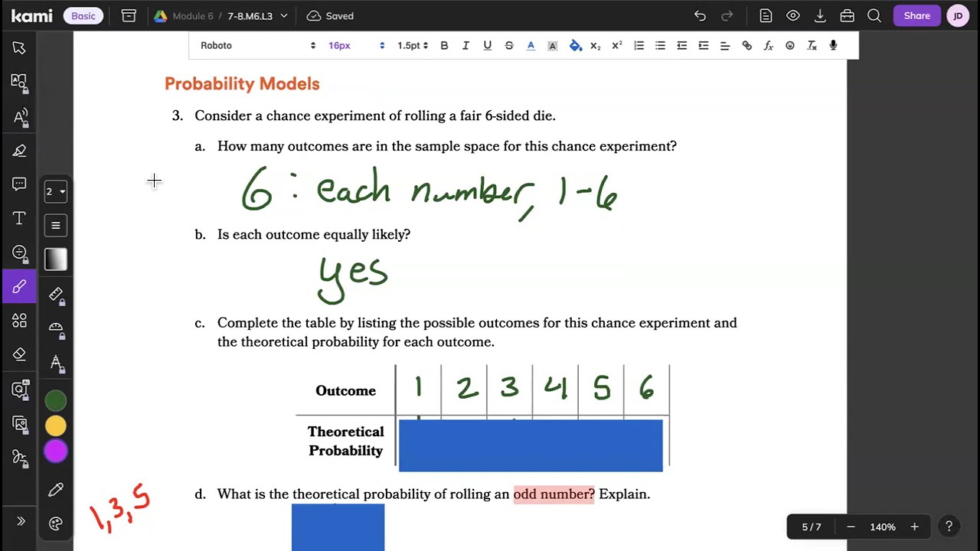Open the line style menu icon
Viewport: 980px width, 551px height.
tap(55, 226)
